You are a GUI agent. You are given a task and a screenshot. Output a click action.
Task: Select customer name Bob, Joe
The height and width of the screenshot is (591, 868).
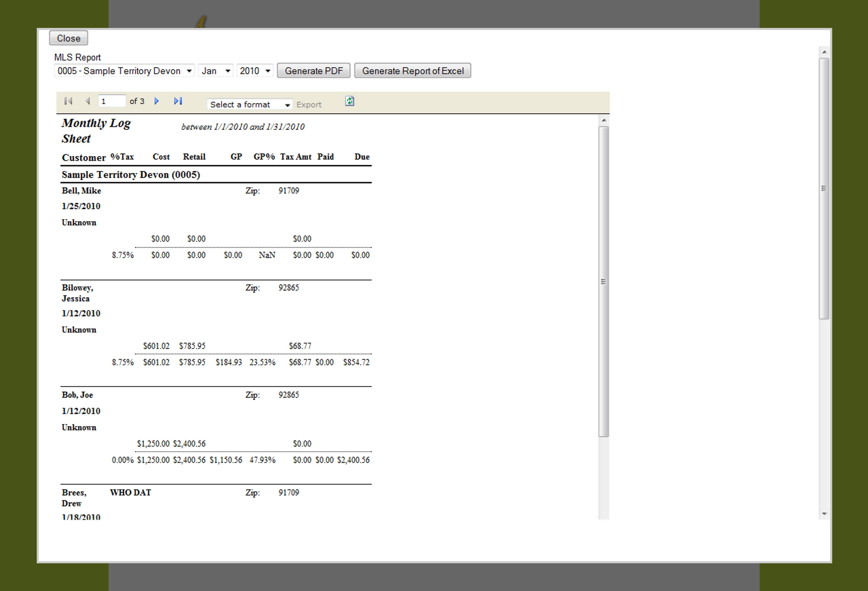coord(77,395)
